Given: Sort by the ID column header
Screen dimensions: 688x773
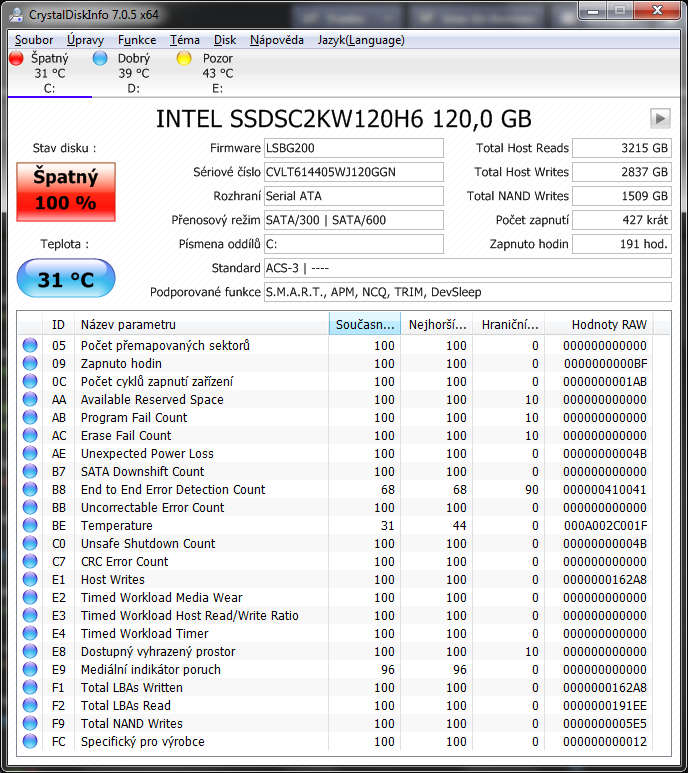Looking at the screenshot, I should tap(58, 324).
